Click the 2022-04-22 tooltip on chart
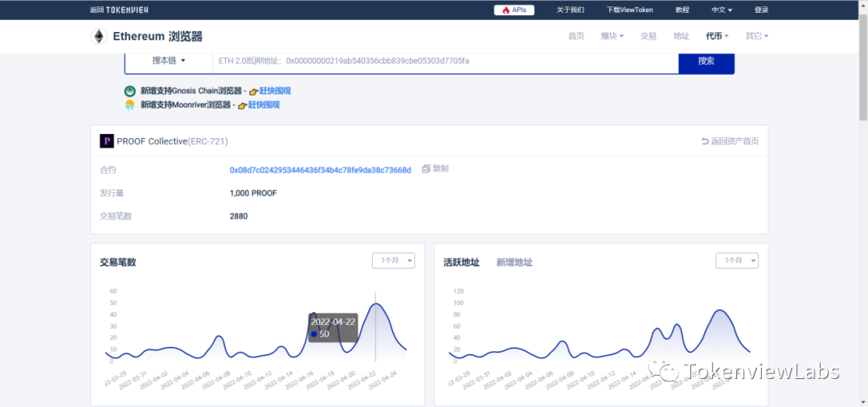The image size is (868, 407). coord(333,328)
